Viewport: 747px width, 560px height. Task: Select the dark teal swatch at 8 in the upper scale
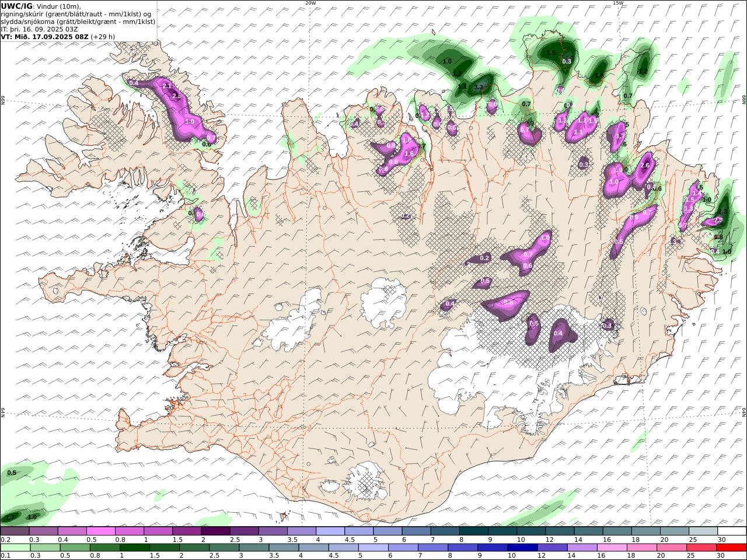coord(474,531)
